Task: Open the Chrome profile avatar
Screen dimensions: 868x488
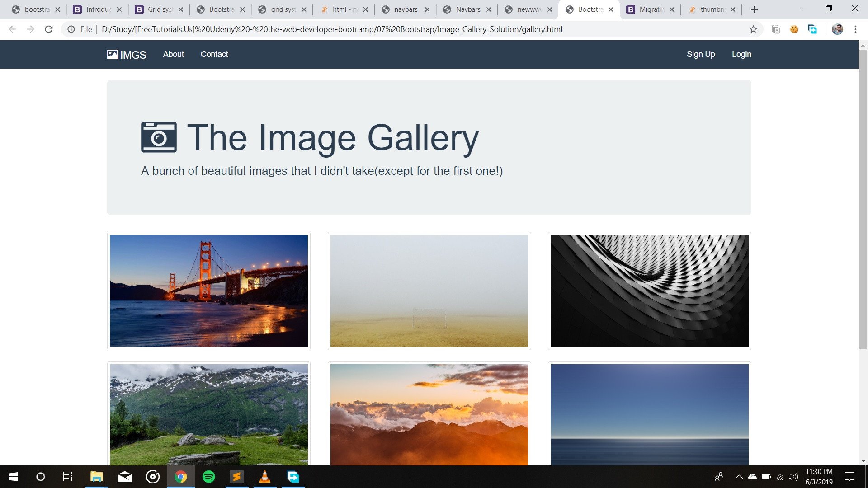Action: tap(837, 29)
